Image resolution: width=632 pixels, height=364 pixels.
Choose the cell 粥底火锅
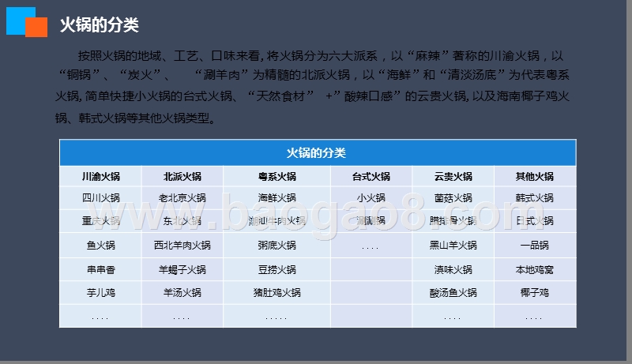click(277, 245)
